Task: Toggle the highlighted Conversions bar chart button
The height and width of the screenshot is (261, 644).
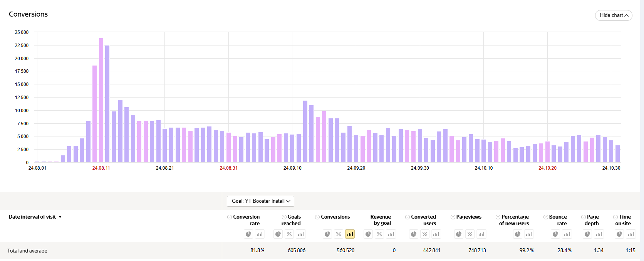Action: (x=350, y=234)
